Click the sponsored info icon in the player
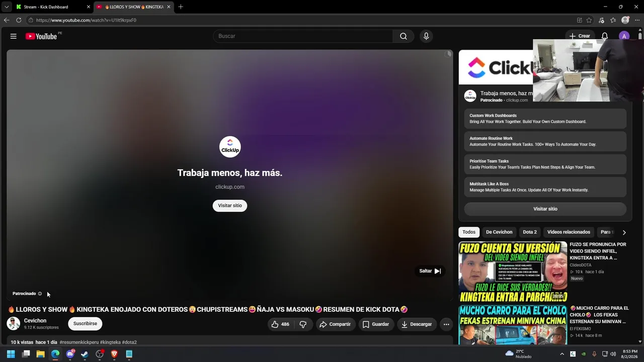Viewport: 644px width, 362px height. [x=40, y=294]
